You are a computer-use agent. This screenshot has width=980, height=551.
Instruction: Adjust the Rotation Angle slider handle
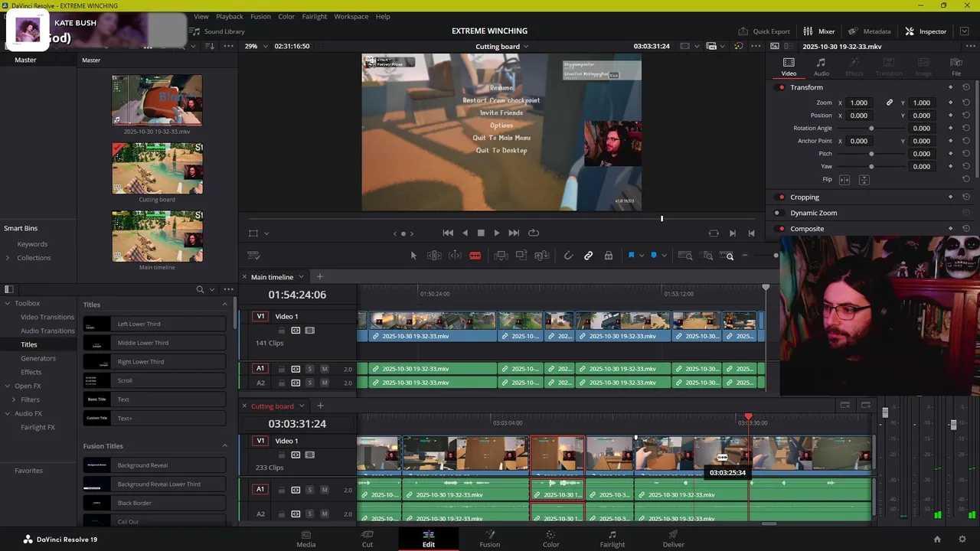click(871, 129)
